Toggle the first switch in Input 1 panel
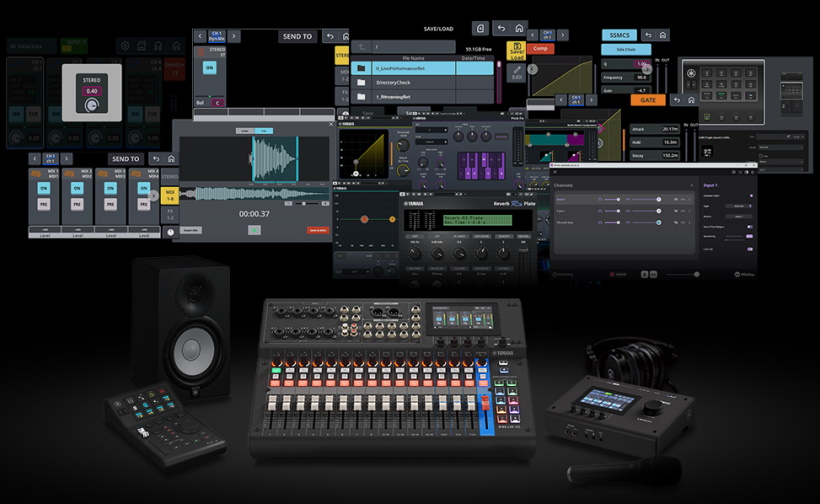 (749, 226)
